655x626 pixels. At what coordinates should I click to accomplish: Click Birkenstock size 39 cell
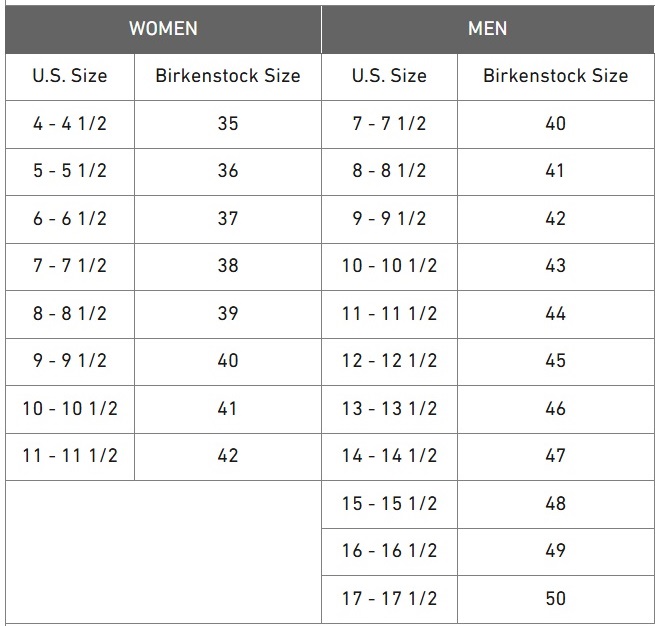pos(228,314)
